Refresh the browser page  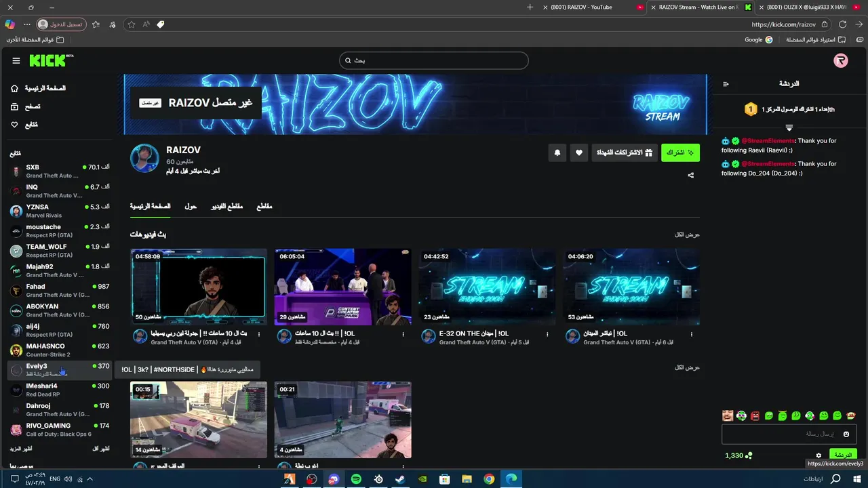pos(842,24)
